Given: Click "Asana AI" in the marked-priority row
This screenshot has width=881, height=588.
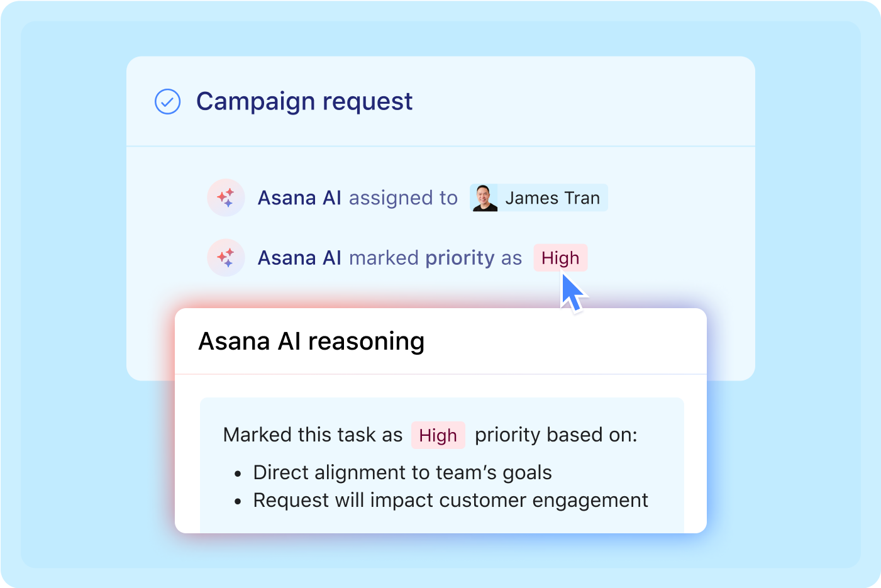Looking at the screenshot, I should pos(299,258).
